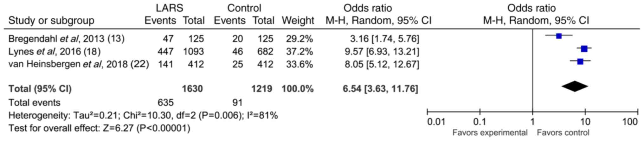Click the Control column header
Image resolution: width=644 pixels, height=141 pixels.
tap(244, 8)
